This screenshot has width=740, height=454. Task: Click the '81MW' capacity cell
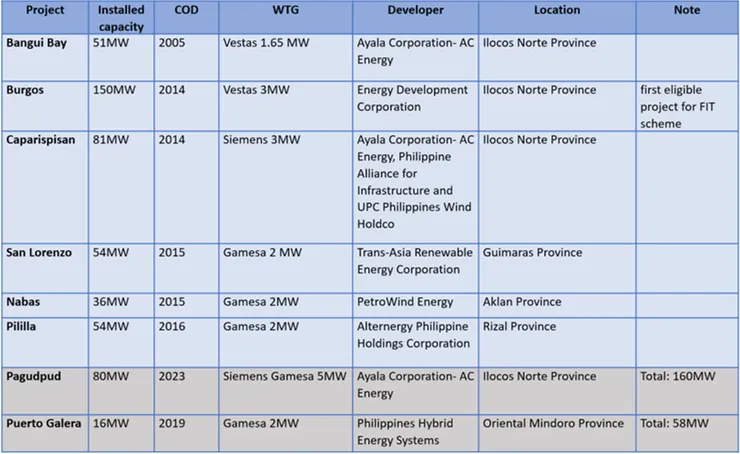pyautogui.click(x=121, y=187)
